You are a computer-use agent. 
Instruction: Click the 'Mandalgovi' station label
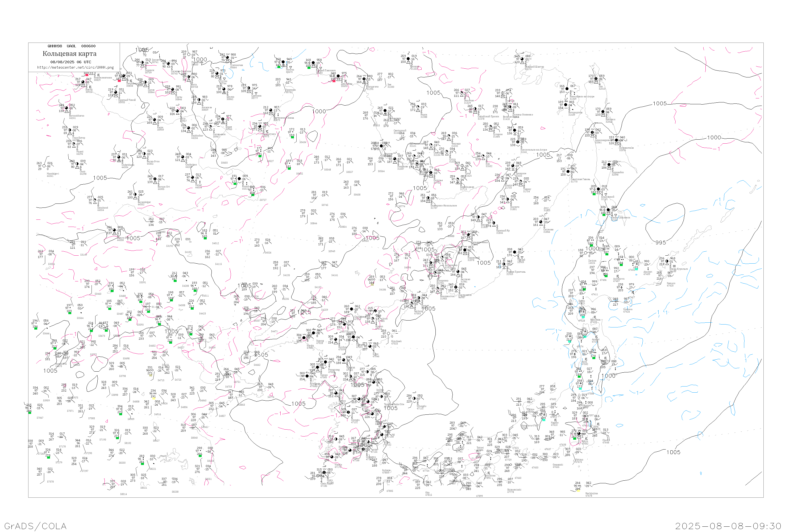[53, 174]
